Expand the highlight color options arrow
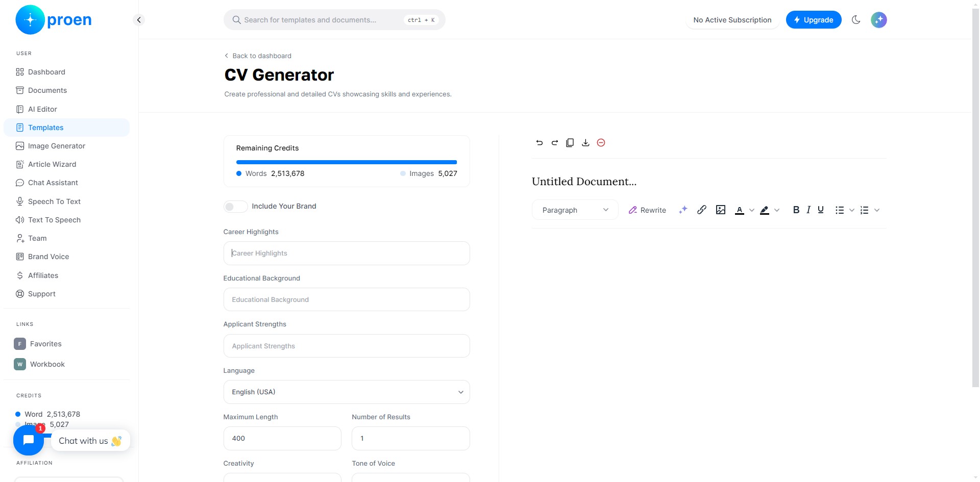 777,210
